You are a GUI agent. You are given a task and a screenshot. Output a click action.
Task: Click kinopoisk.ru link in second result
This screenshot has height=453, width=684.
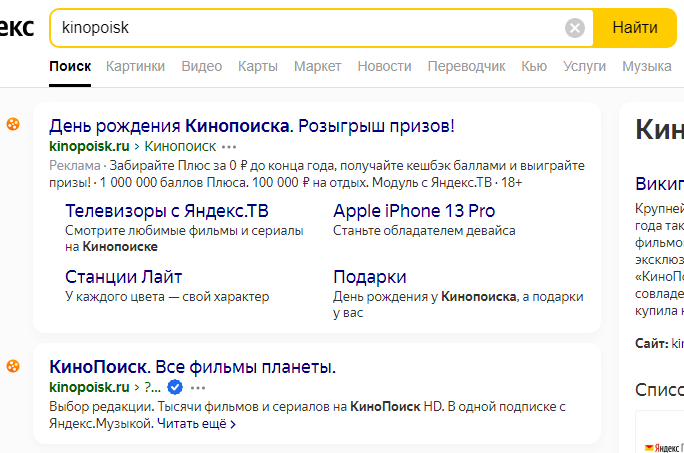point(89,387)
